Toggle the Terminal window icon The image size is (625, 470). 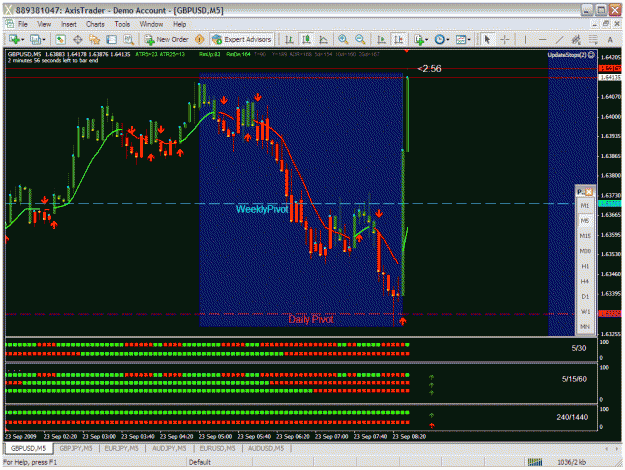coord(111,39)
